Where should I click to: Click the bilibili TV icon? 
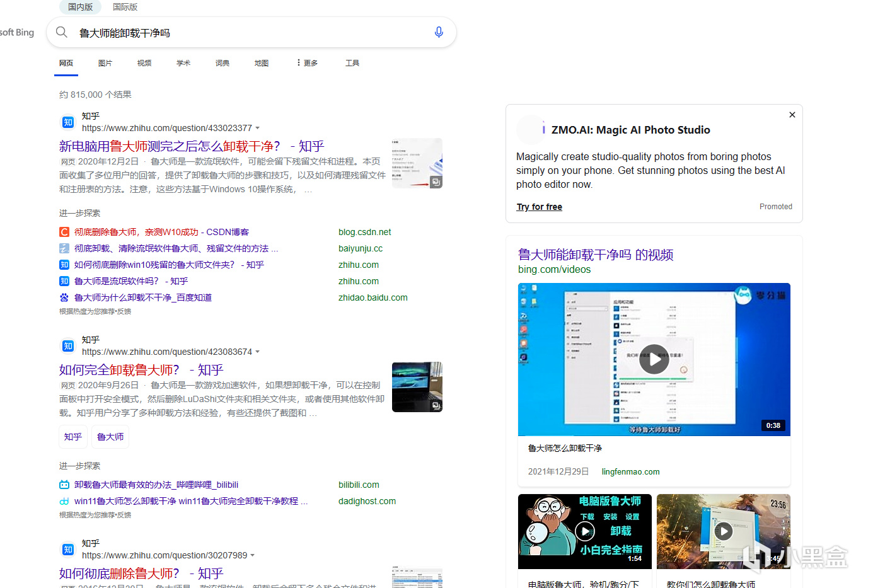(x=64, y=485)
